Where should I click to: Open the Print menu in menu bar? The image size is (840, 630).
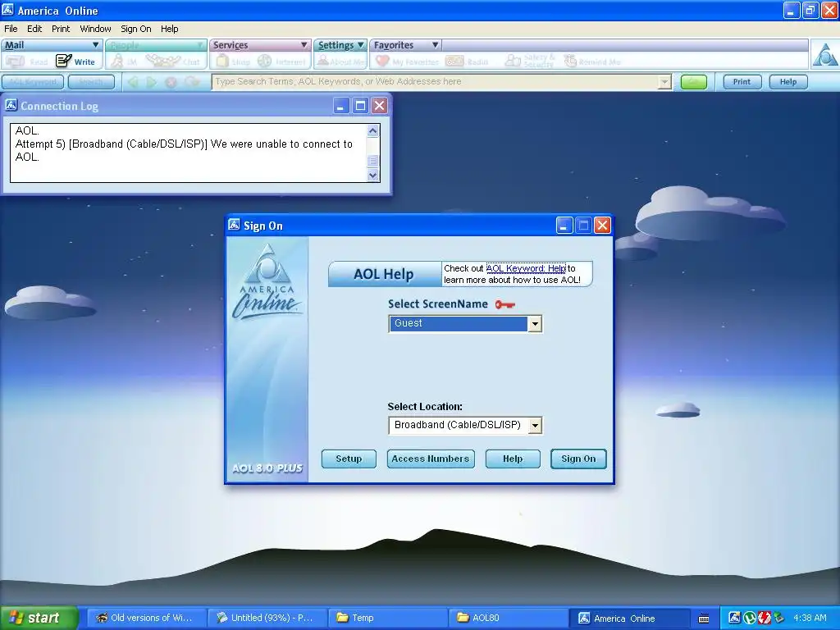coord(61,29)
